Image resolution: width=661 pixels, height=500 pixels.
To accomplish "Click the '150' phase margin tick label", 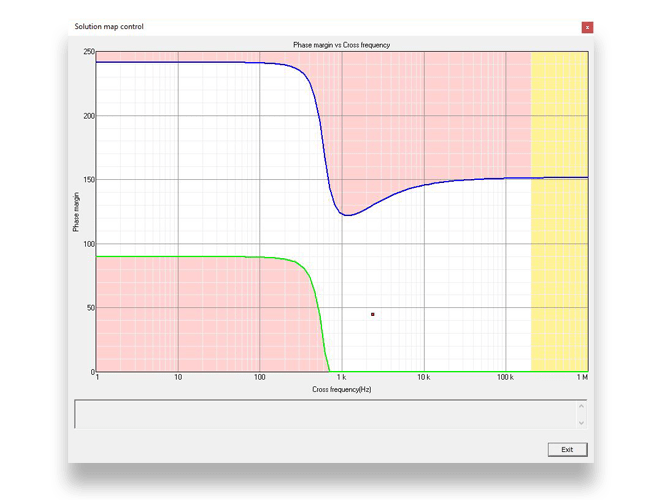I will (88, 180).
